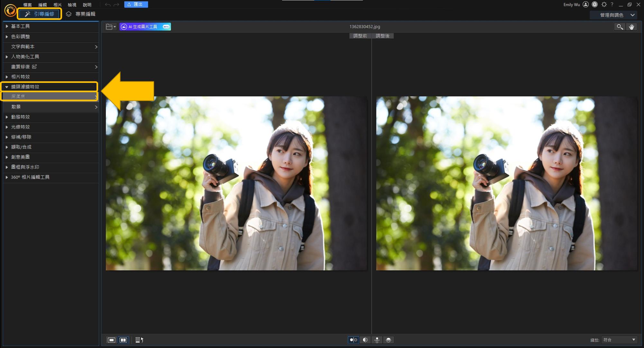Select the hand pan tool
The width and height of the screenshot is (644, 348).
[631, 27]
